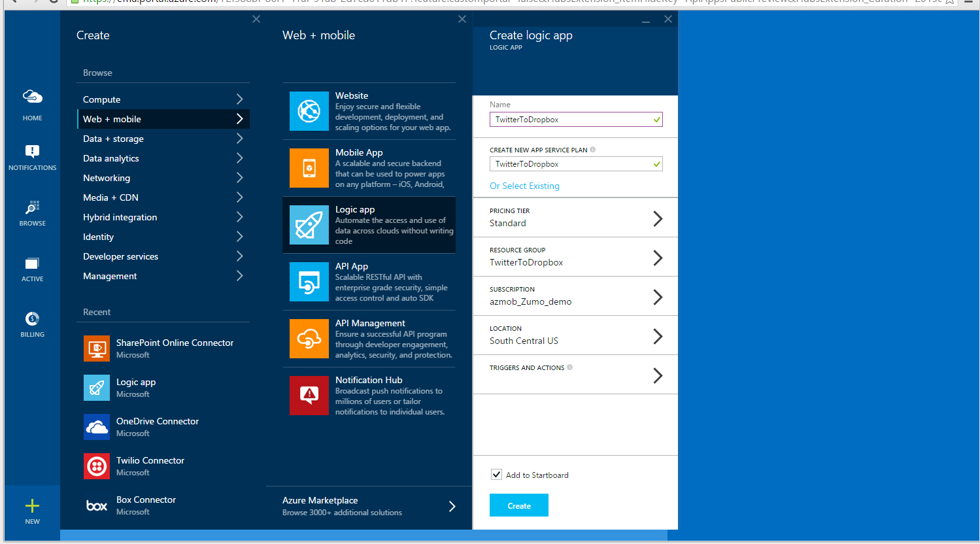
Task: Open the Home cloud icon in sidebar
Action: pos(32,97)
